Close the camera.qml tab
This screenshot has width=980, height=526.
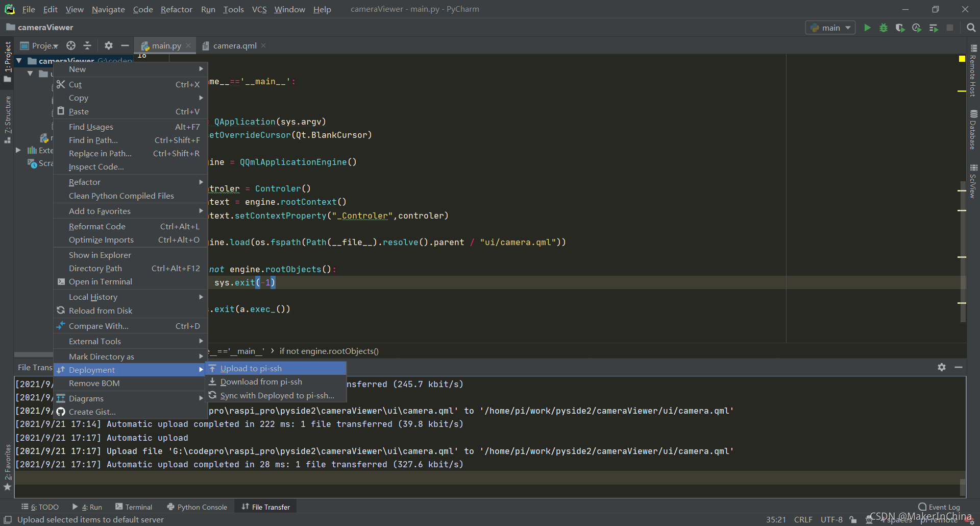263,45
